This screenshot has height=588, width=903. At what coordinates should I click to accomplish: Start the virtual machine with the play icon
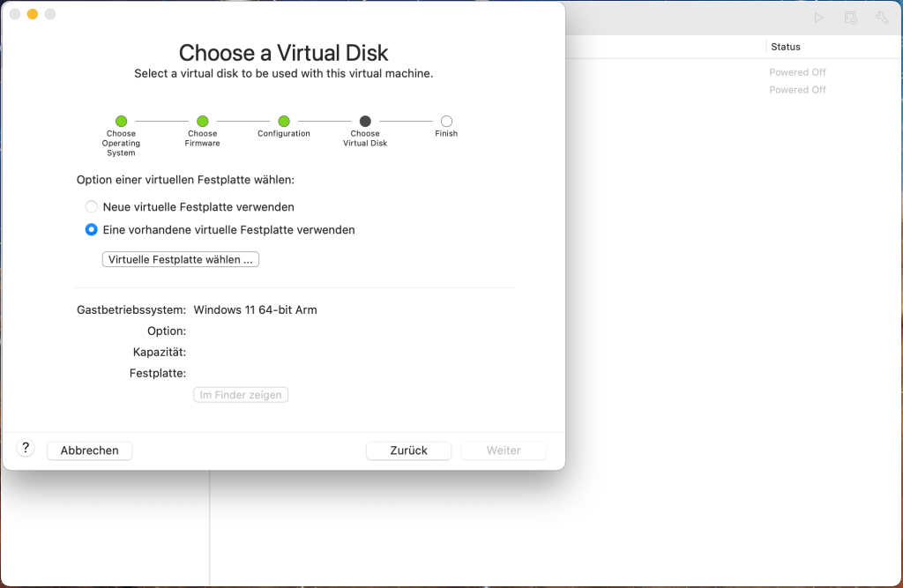[818, 17]
